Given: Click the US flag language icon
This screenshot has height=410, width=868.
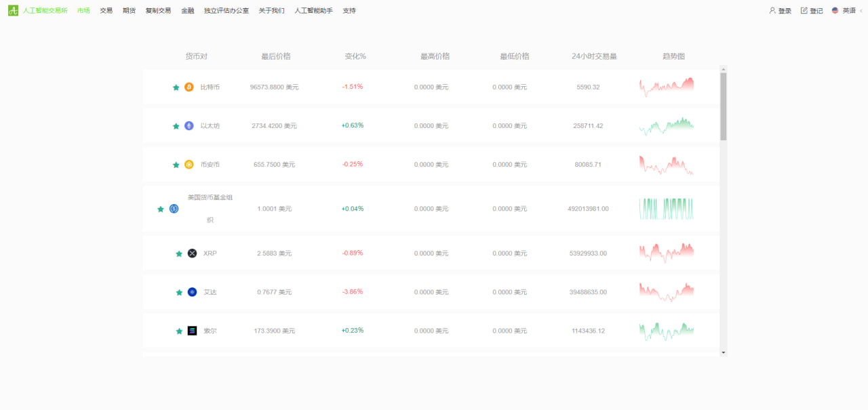Looking at the screenshot, I should pos(835,10).
